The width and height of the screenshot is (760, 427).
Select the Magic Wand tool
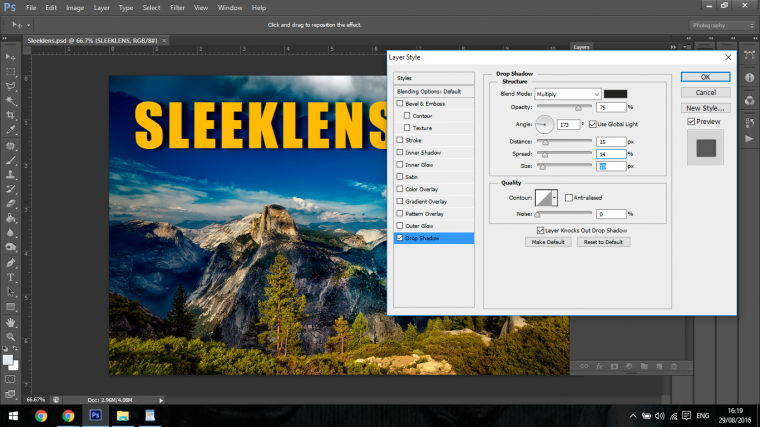pyautogui.click(x=10, y=101)
